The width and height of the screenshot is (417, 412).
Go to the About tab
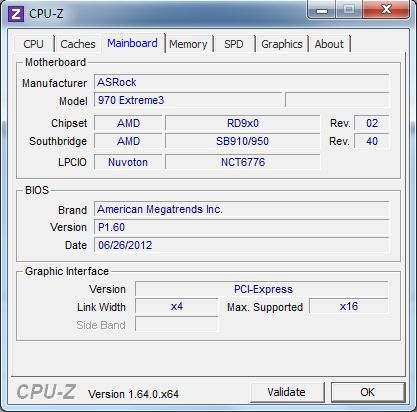pos(329,44)
